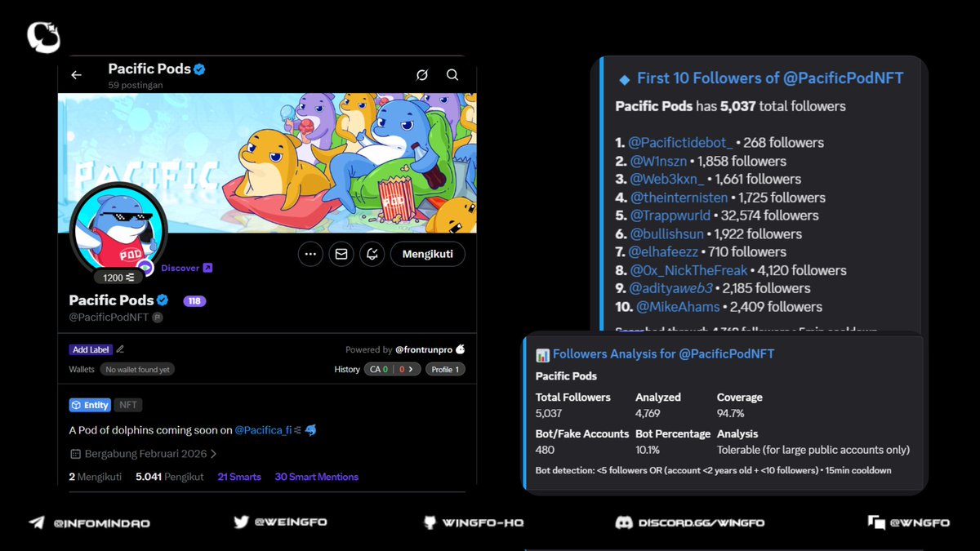The image size is (980, 551).
Task: Click the First 10 Followers of @PacificPodNFT title
Action: [770, 78]
